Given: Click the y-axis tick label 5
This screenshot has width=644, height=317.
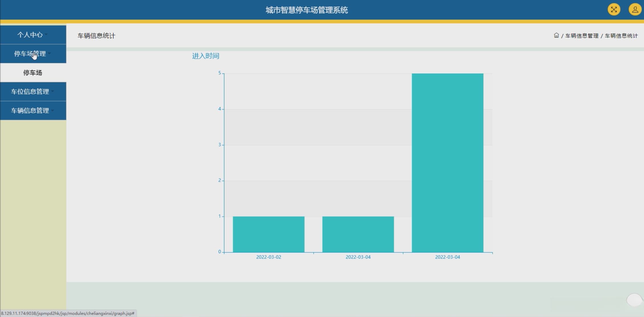Looking at the screenshot, I should pos(220,73).
